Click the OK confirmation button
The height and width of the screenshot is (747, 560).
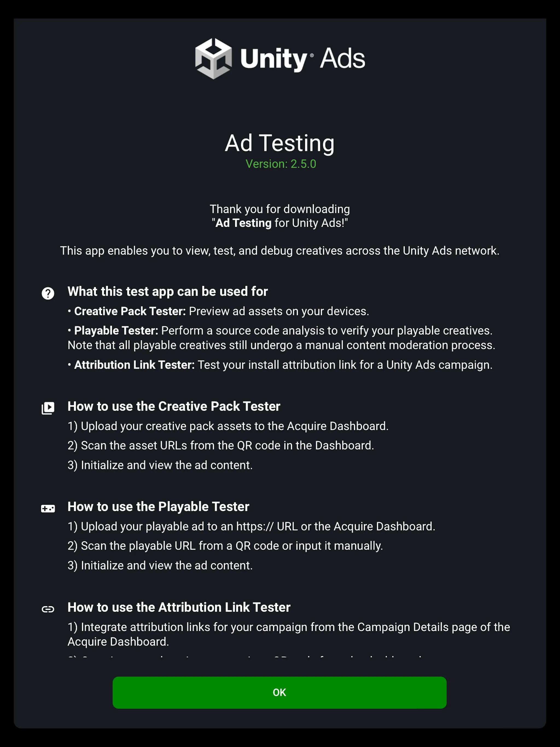point(280,692)
